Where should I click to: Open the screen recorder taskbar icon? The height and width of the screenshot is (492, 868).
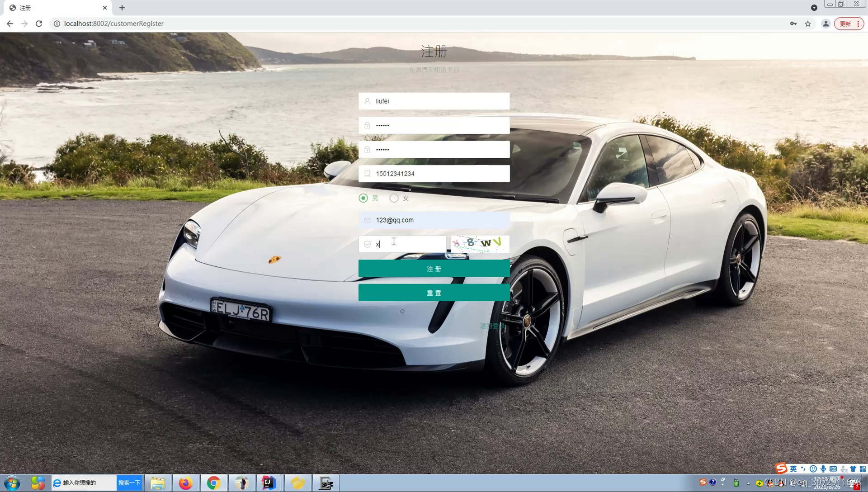click(326, 483)
